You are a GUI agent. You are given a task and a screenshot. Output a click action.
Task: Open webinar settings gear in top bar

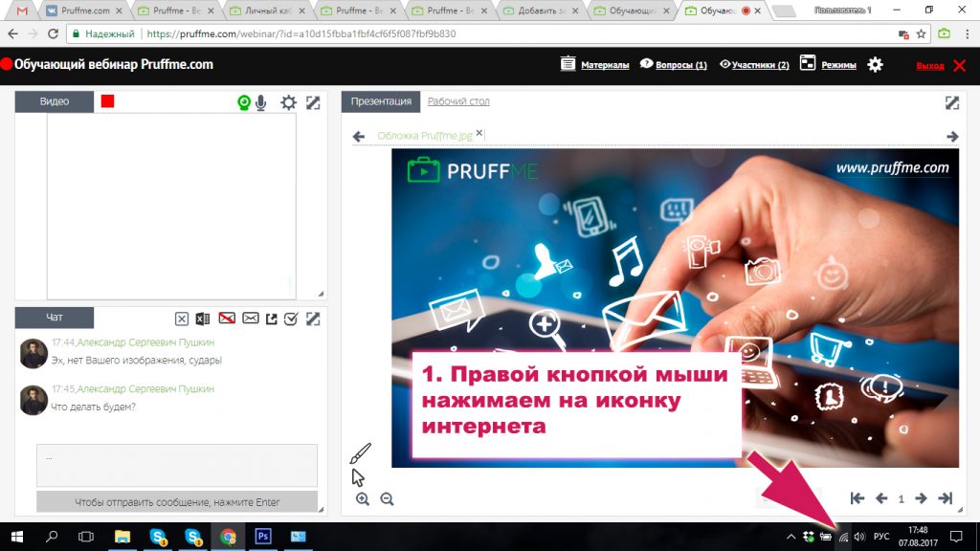point(874,65)
